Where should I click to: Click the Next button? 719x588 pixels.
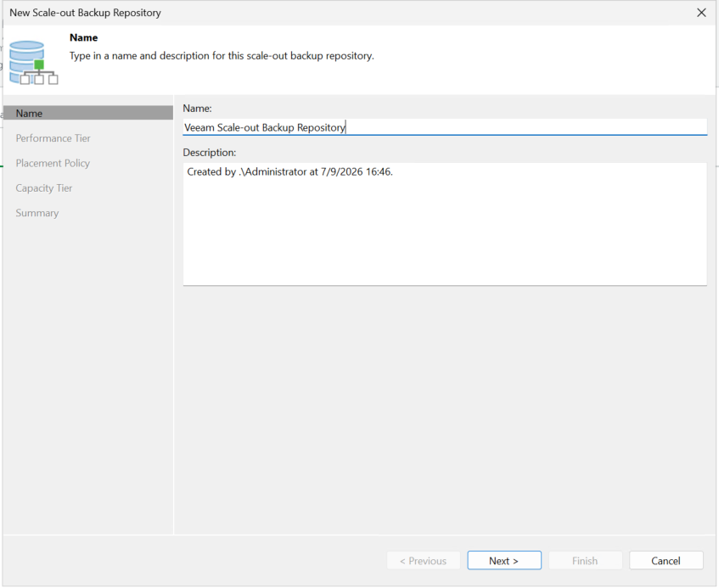[504, 561]
